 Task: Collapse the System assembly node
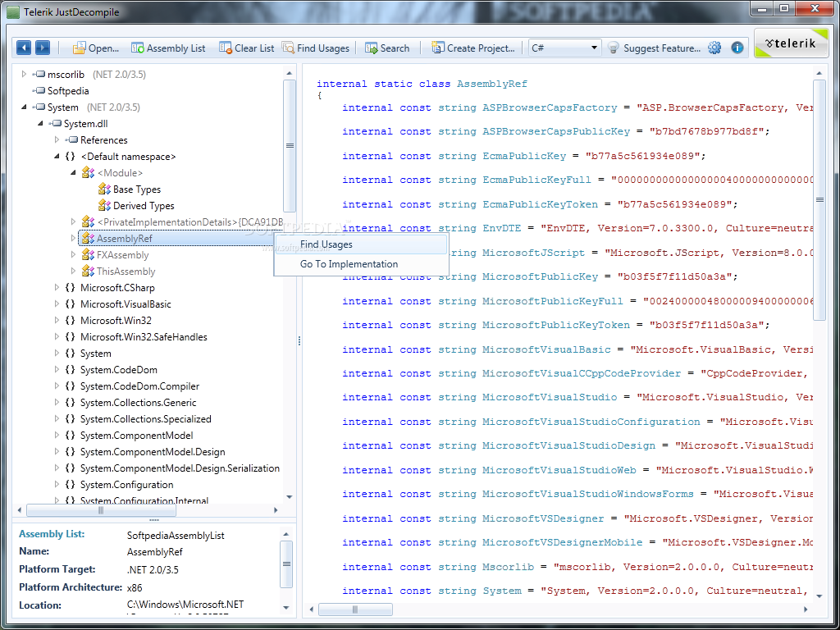pos(24,107)
